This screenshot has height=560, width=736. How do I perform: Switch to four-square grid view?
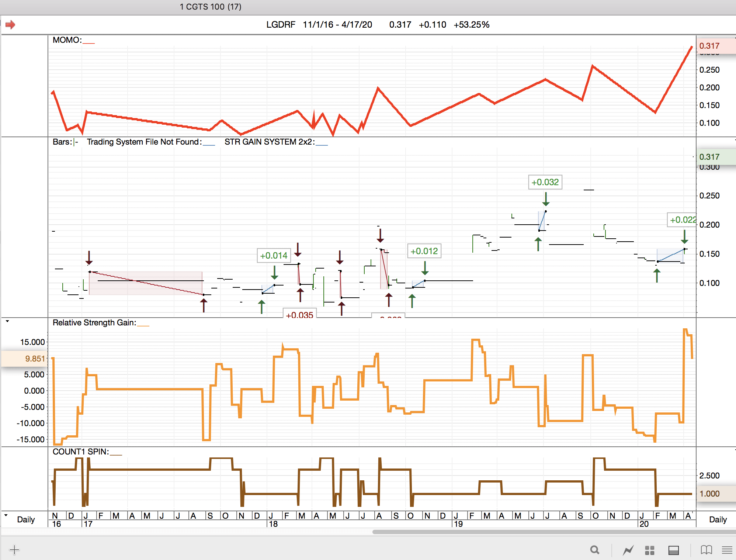tap(649, 550)
